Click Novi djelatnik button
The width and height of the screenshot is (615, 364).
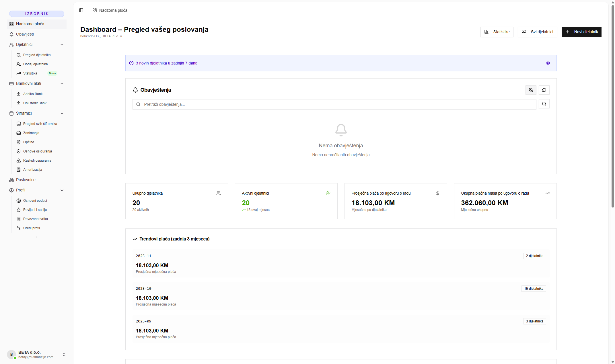click(x=581, y=32)
